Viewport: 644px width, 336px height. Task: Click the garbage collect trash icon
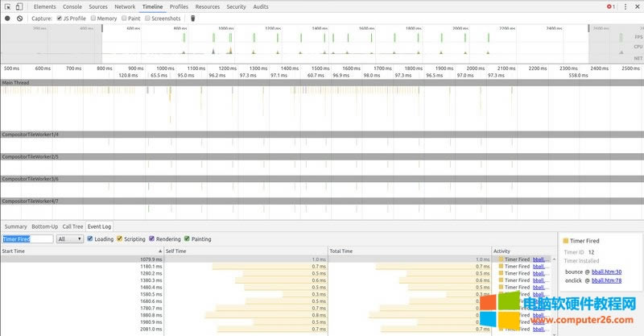pyautogui.click(x=192, y=18)
